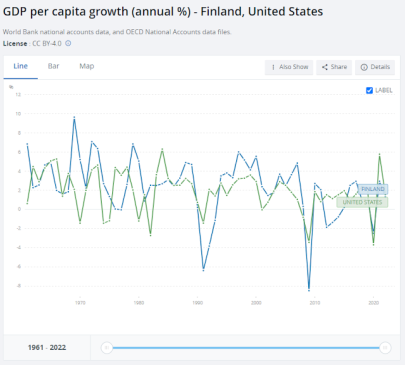Click the 2020 x-axis year marker

373,303
